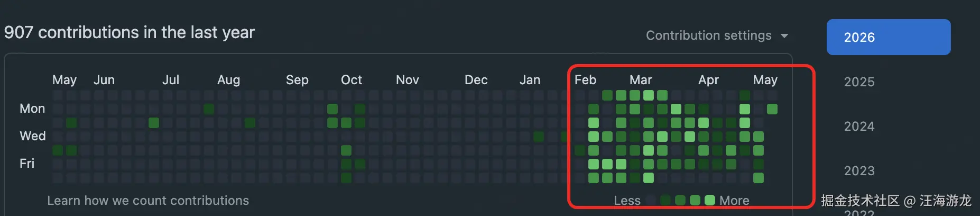Click the green Monday cell under August
980x216 pixels.
[209, 109]
